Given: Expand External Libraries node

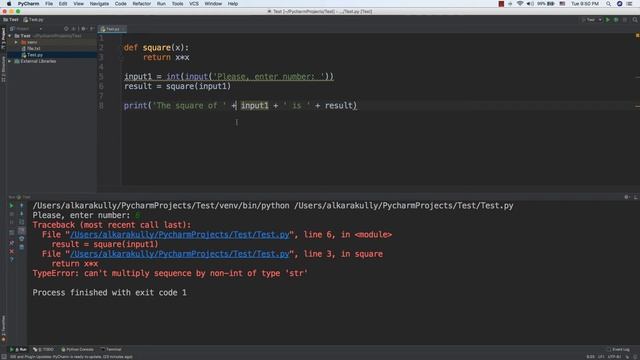Looking at the screenshot, I should pyautogui.click(x=10, y=61).
